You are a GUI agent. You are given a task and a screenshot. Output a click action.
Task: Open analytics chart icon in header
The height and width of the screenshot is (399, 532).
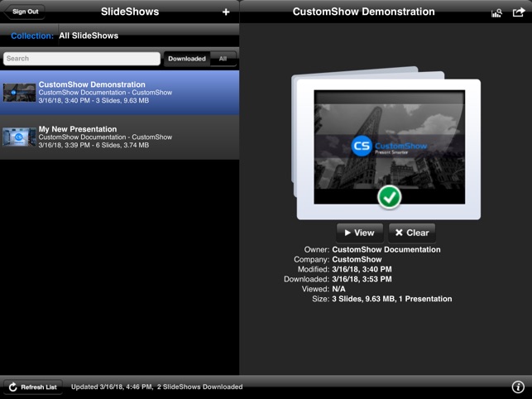496,13
